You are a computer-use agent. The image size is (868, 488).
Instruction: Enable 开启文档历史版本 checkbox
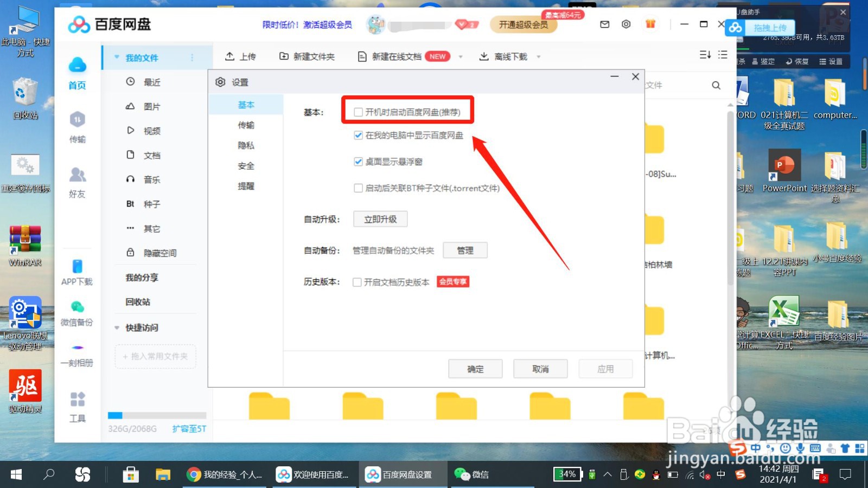pos(357,282)
